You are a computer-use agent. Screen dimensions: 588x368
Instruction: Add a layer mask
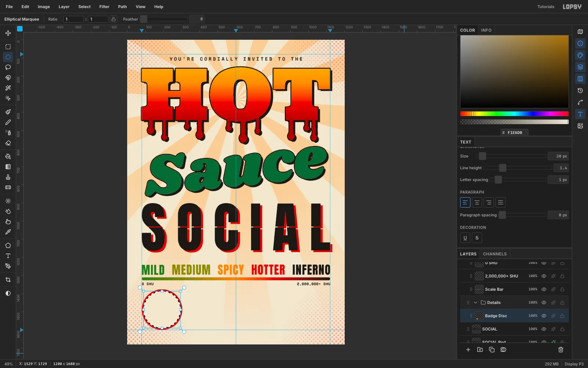(x=503, y=350)
